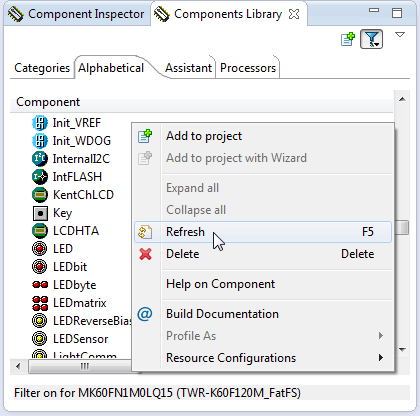Expand Resource Configurations submenu arrow
Screen dimensions: 420x416
pos(381,358)
